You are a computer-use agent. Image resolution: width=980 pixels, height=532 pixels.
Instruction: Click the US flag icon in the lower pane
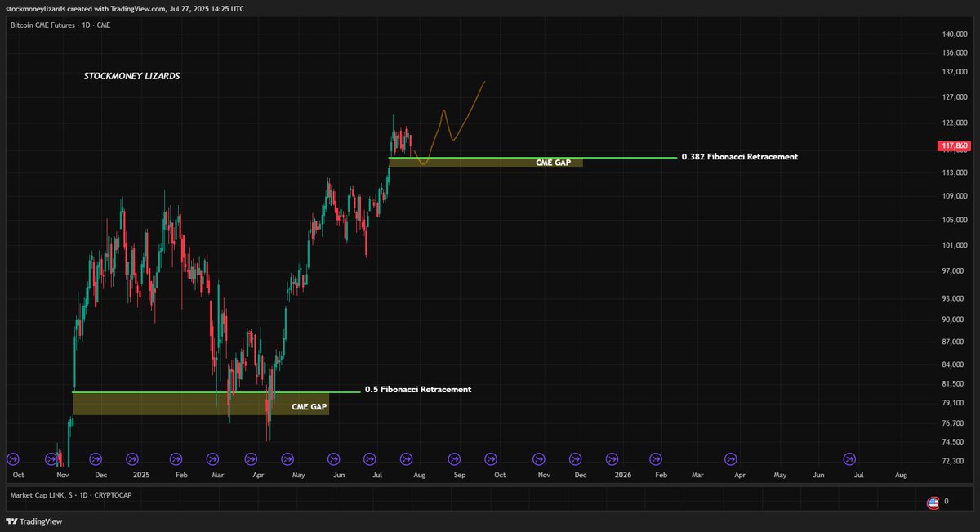[933, 503]
